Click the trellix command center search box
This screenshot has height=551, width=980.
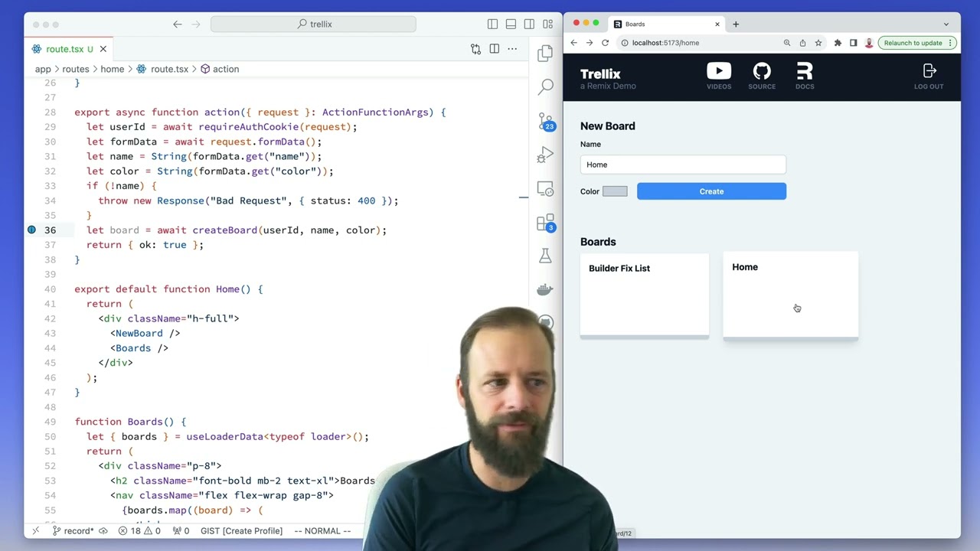click(313, 24)
